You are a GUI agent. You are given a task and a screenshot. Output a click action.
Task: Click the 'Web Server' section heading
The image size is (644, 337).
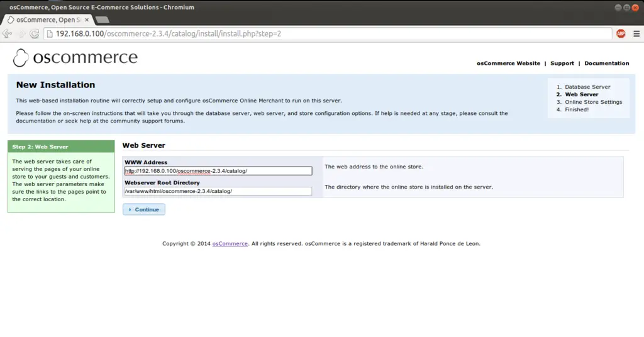pyautogui.click(x=144, y=145)
